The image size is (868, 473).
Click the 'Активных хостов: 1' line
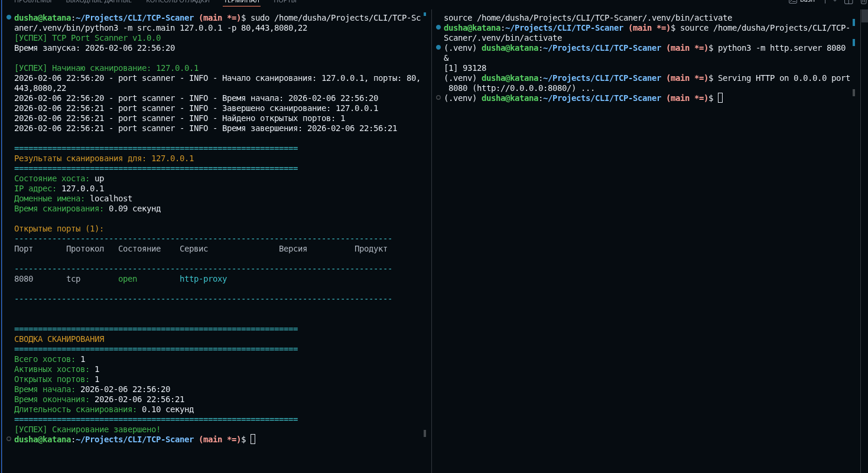click(57, 369)
